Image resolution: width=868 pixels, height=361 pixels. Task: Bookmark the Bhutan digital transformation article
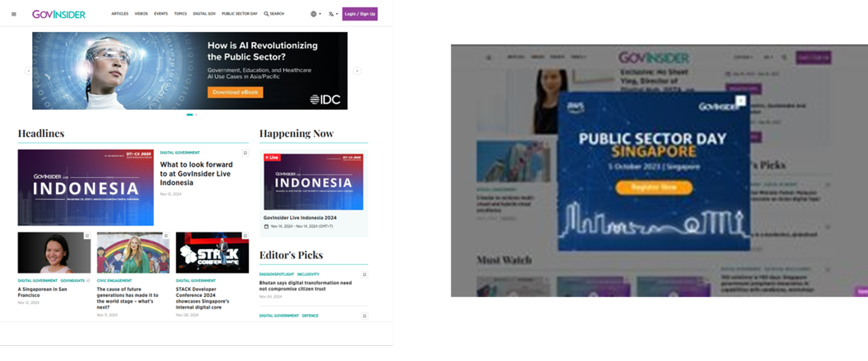[x=365, y=275]
